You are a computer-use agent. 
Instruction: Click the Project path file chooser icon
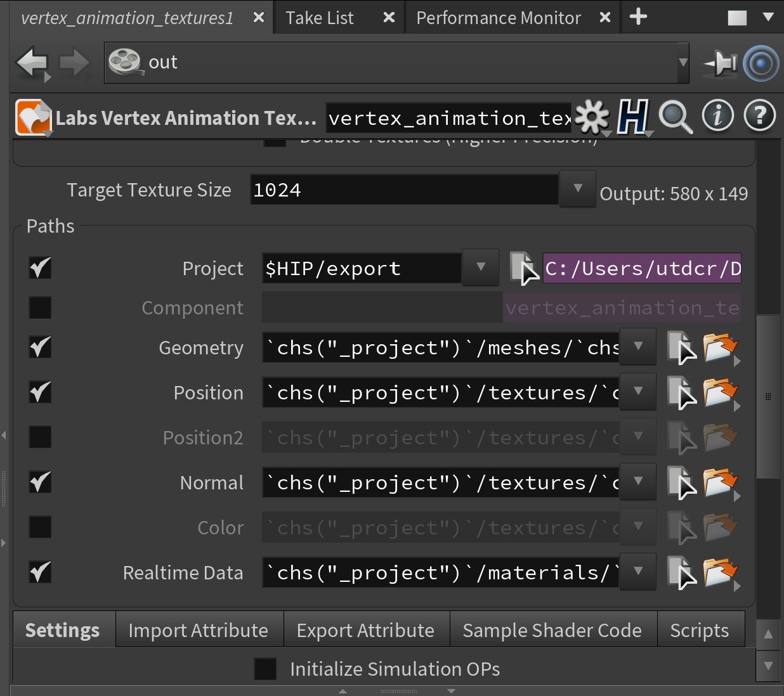pyautogui.click(x=524, y=268)
